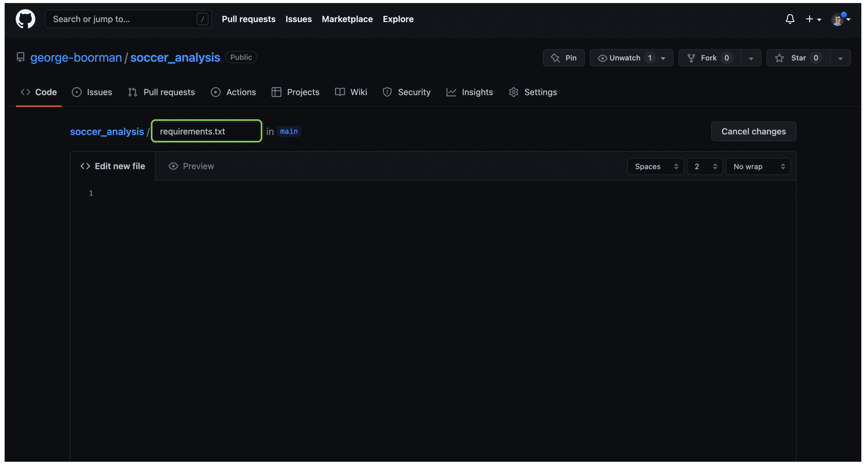Open Marketplace in the top navigation
Viewport: 868px width, 469px height.
pos(347,19)
